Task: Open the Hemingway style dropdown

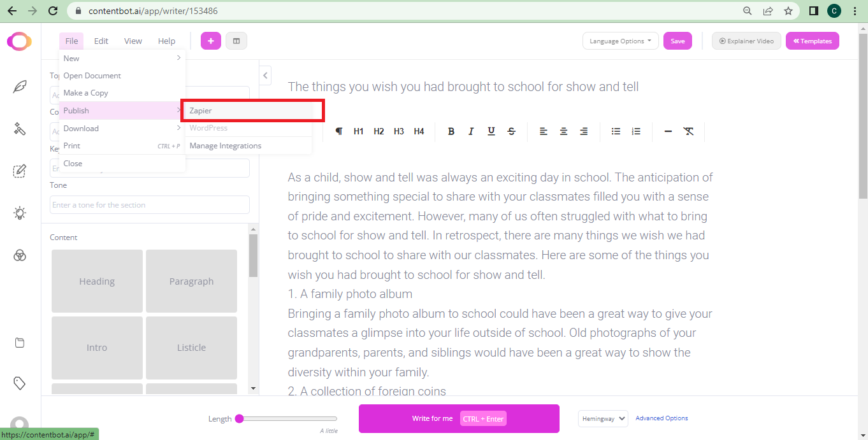Action: [x=602, y=418]
